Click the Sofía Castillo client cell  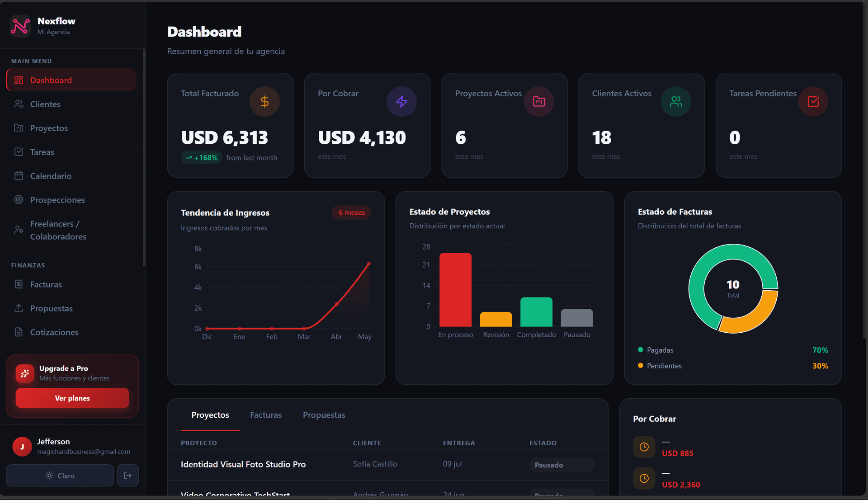pos(375,464)
